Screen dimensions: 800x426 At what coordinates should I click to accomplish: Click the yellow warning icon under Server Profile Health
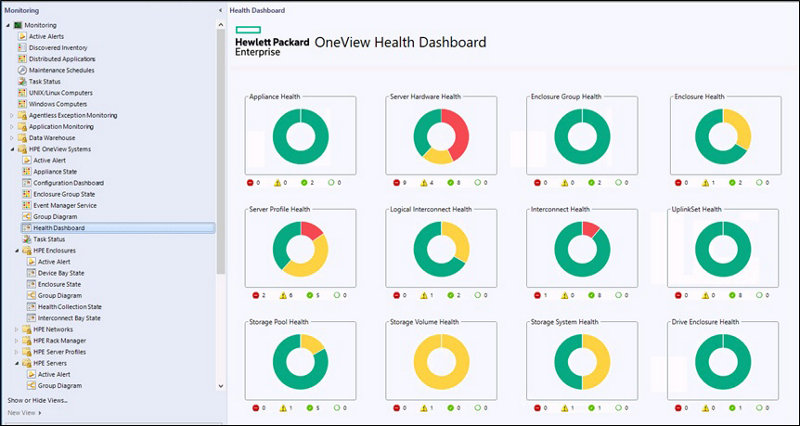[283, 296]
